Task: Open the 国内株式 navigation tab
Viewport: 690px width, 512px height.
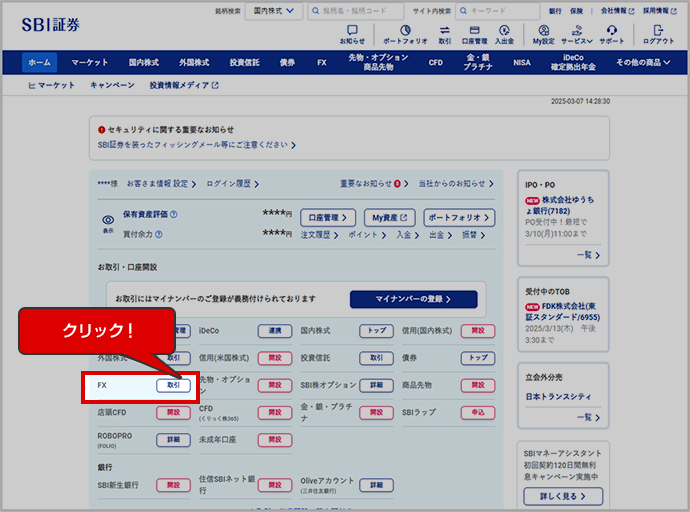Action: (x=143, y=62)
